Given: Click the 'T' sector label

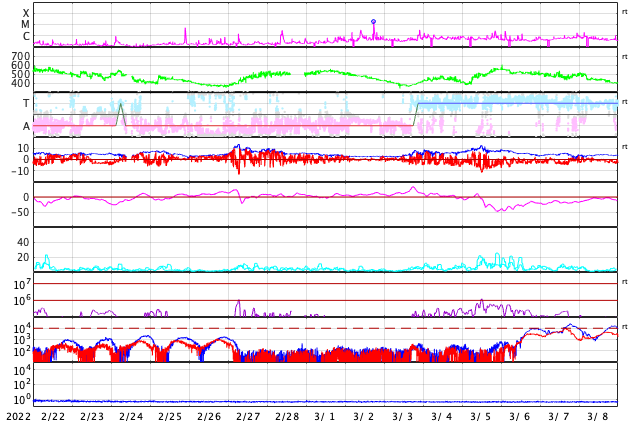Looking at the screenshot, I should tap(26, 103).
